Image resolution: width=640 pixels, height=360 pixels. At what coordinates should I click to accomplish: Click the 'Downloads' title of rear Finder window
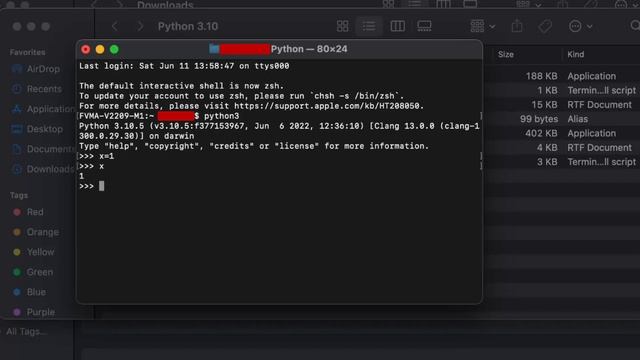(165, 5)
